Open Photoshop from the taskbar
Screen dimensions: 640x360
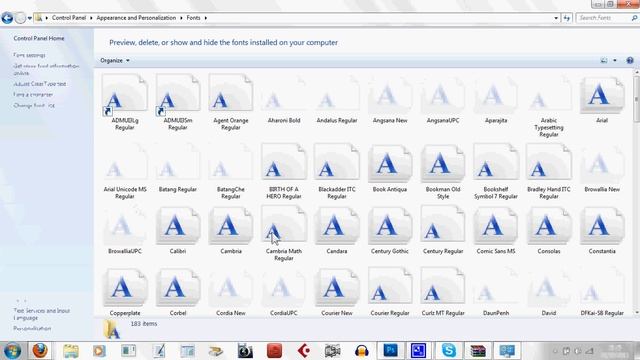(x=391, y=351)
